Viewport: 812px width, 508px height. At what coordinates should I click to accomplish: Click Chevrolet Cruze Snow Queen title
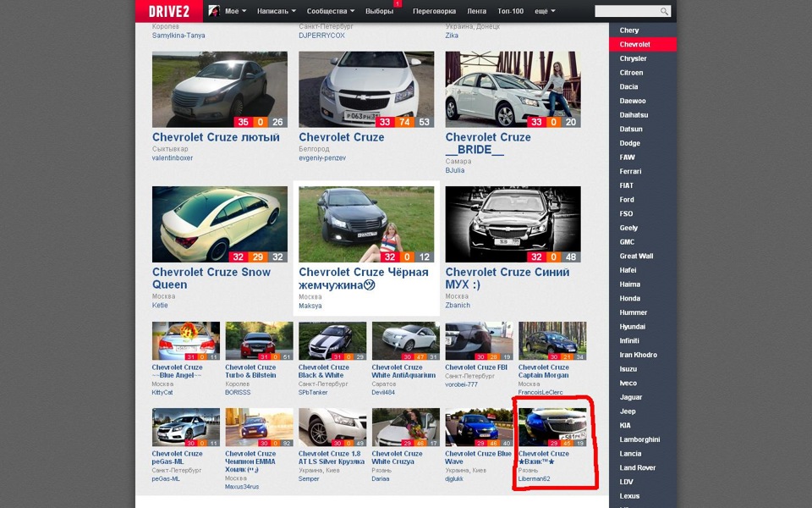pos(211,279)
